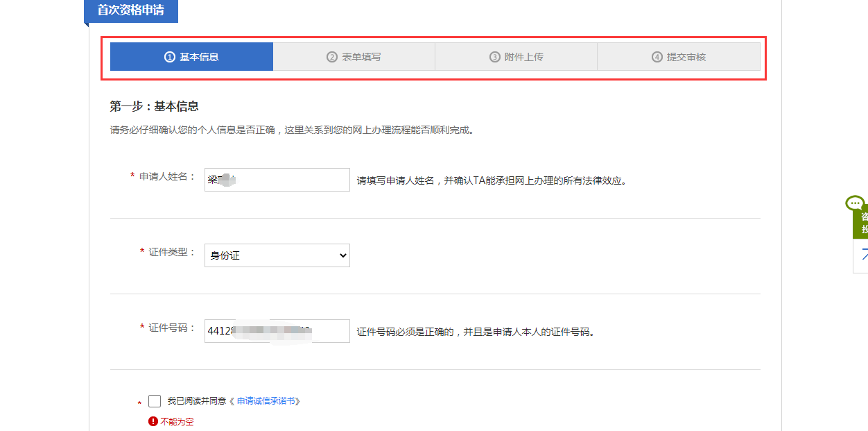This screenshot has width=868, height=431.
Task: Click the 首次资格申请 header tab
Action: click(x=130, y=10)
